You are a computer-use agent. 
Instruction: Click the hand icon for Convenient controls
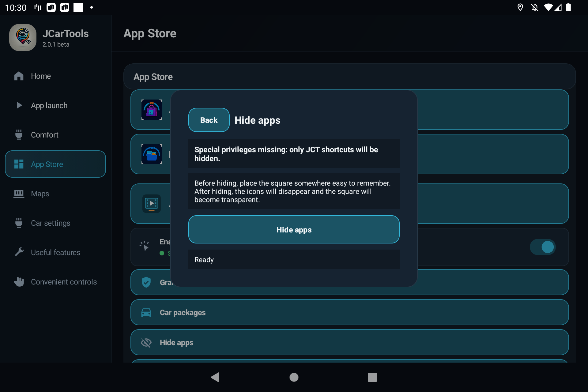click(19, 282)
